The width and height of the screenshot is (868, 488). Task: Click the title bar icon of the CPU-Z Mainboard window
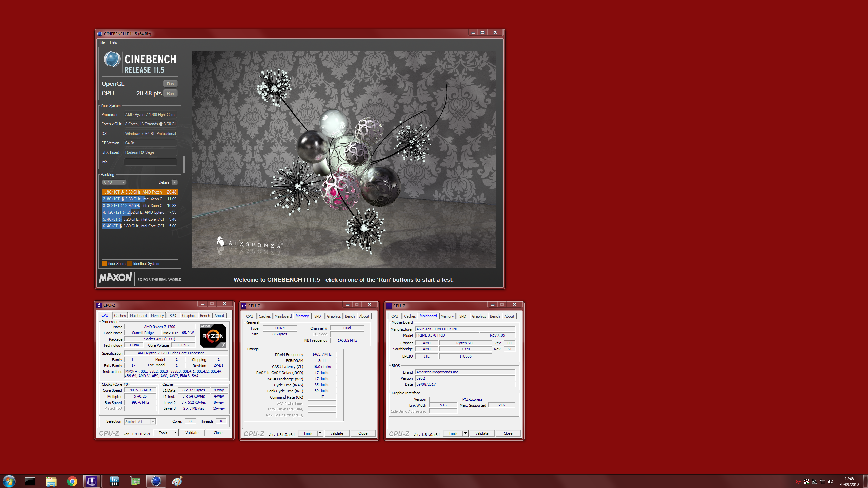[389, 306]
